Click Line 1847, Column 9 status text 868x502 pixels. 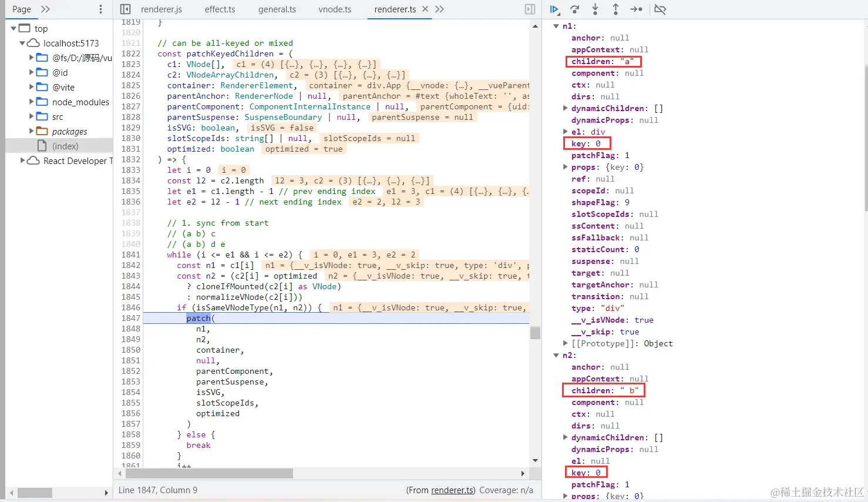[x=158, y=490]
